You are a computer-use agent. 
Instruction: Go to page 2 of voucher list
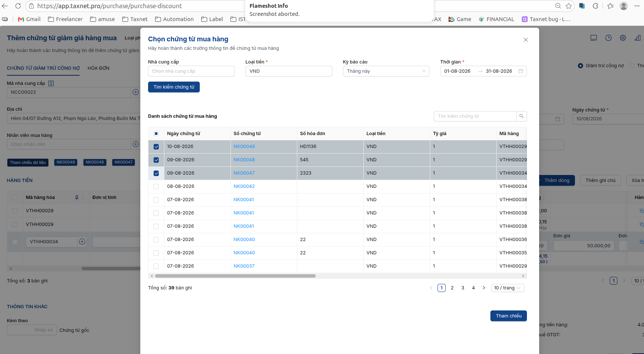(x=452, y=288)
